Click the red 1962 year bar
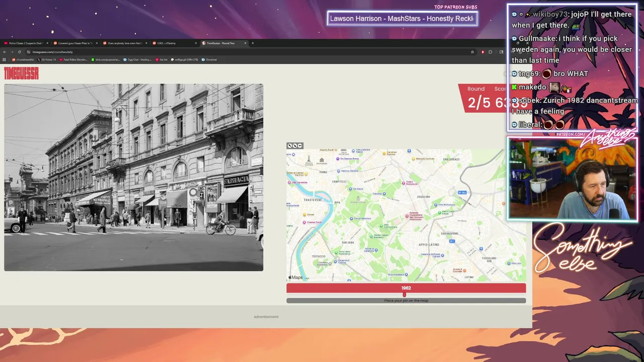 click(x=406, y=288)
